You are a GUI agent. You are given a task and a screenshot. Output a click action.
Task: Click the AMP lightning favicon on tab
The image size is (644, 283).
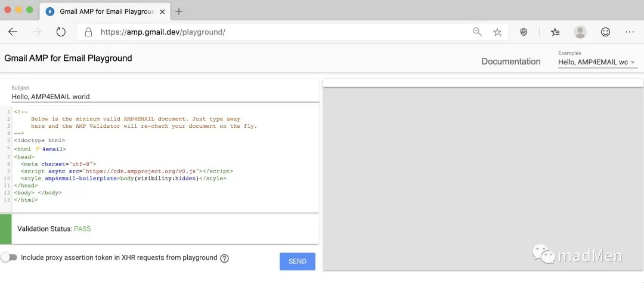(50, 11)
